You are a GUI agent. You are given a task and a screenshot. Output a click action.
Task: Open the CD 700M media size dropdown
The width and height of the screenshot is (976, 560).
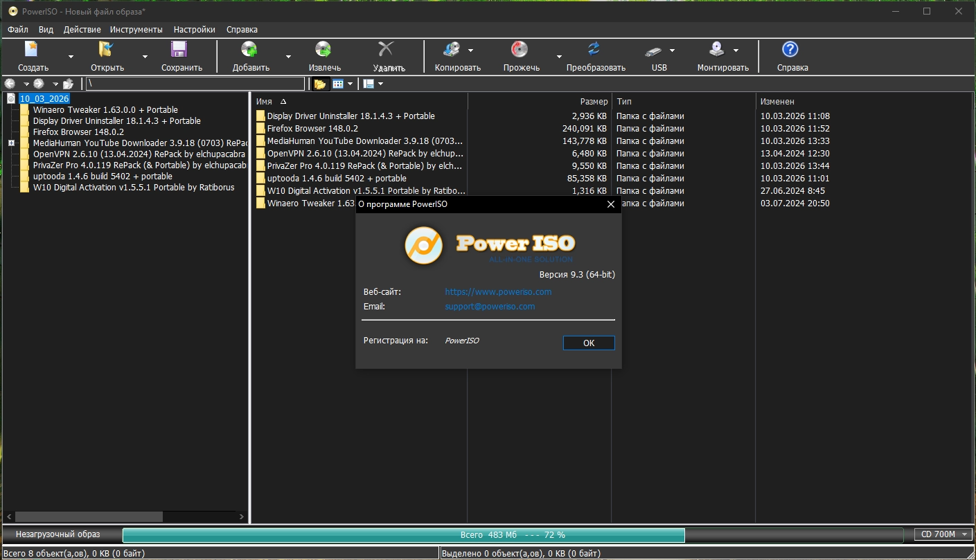click(x=943, y=534)
